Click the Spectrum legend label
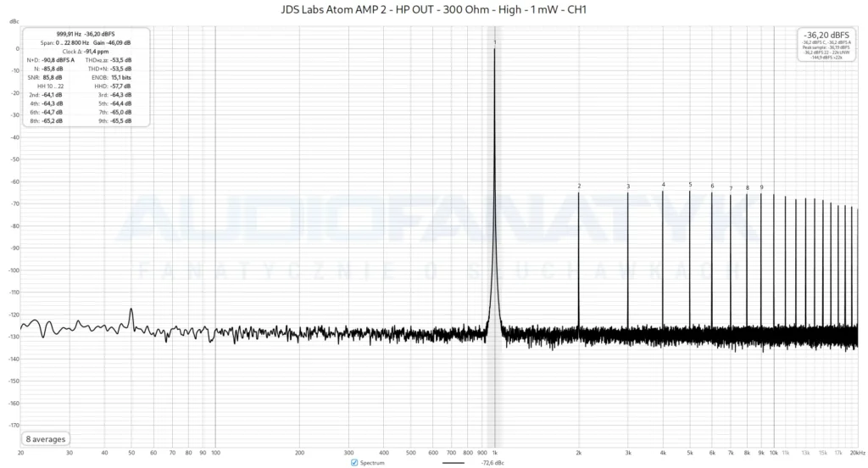 pyautogui.click(x=372, y=462)
